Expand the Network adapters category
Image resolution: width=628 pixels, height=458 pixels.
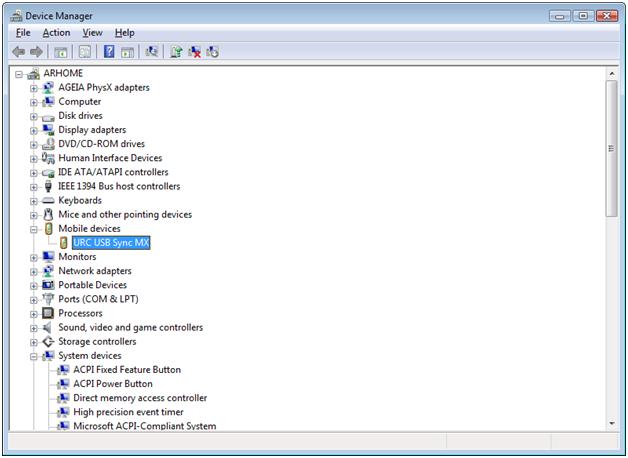pos(34,272)
